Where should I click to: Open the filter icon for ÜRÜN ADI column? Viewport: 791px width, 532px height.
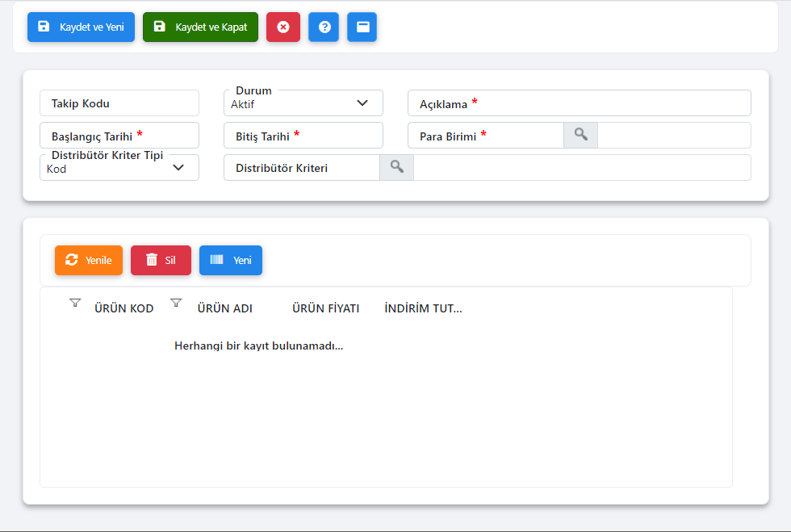[x=176, y=303]
